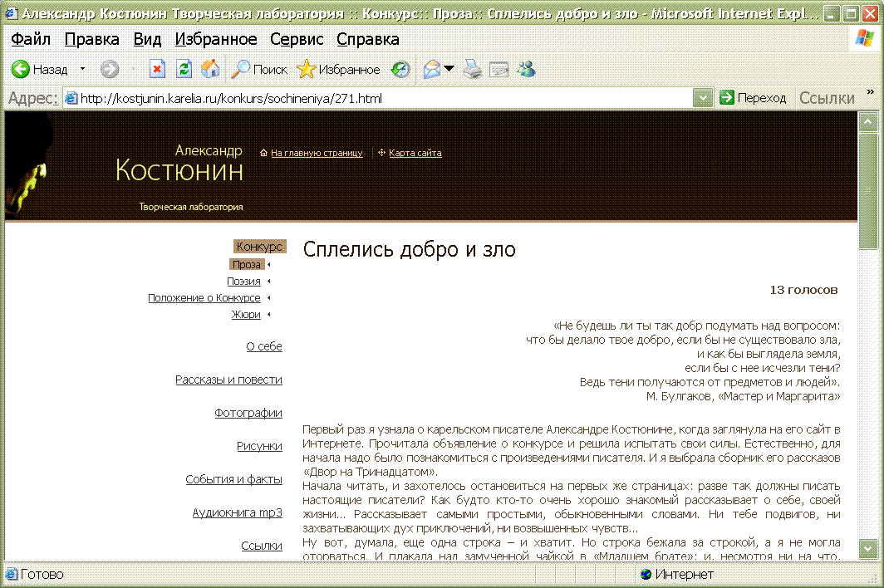This screenshot has height=588, width=884.
Task: Open the 'Рассказы и повести' sidebar link
Action: point(228,380)
